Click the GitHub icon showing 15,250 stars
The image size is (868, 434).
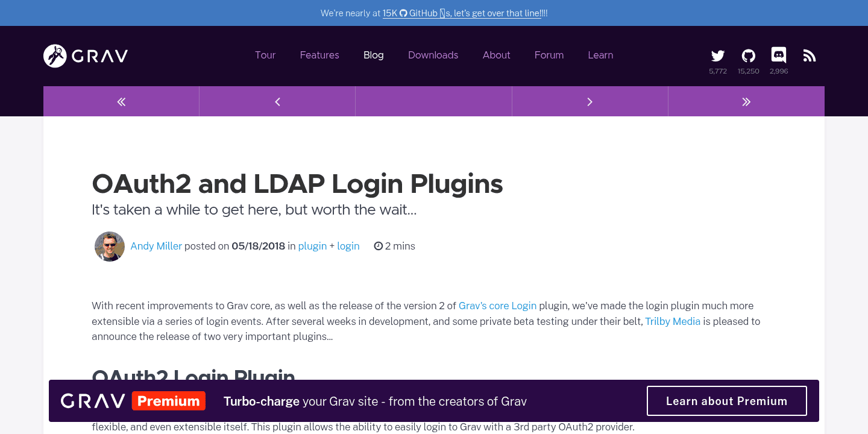click(x=748, y=55)
